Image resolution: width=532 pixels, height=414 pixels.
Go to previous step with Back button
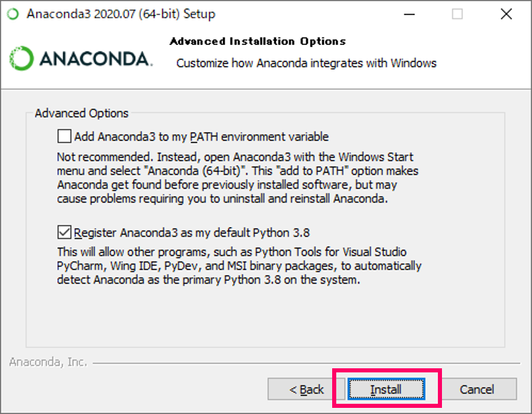[x=306, y=389]
